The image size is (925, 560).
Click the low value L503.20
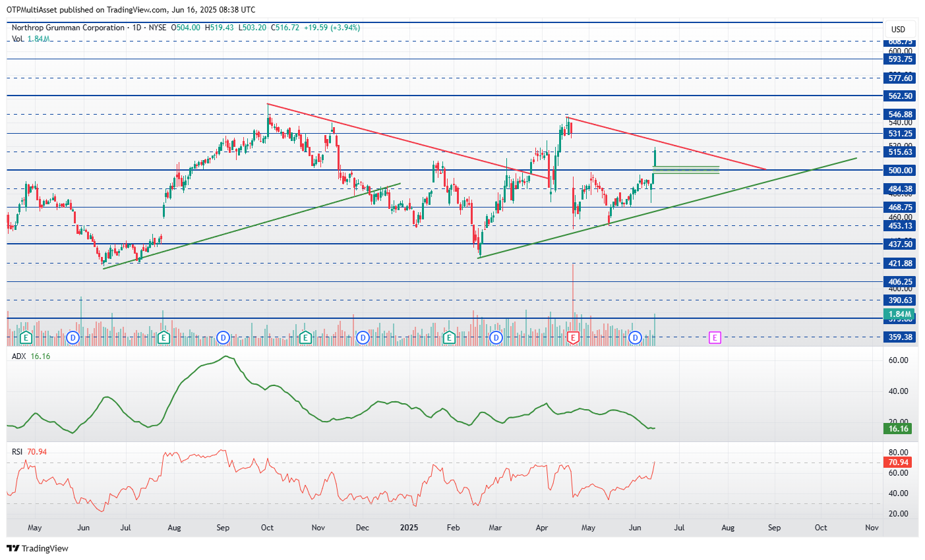pyautogui.click(x=253, y=28)
